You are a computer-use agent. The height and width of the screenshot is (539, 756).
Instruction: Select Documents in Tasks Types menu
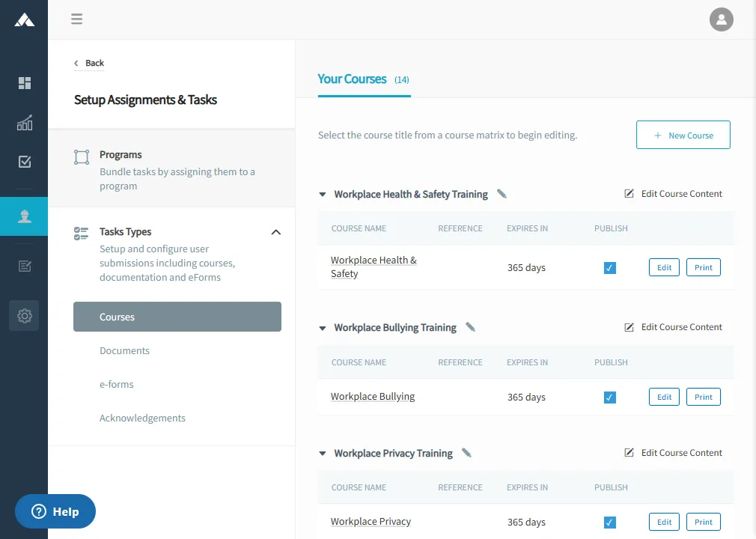[124, 350]
